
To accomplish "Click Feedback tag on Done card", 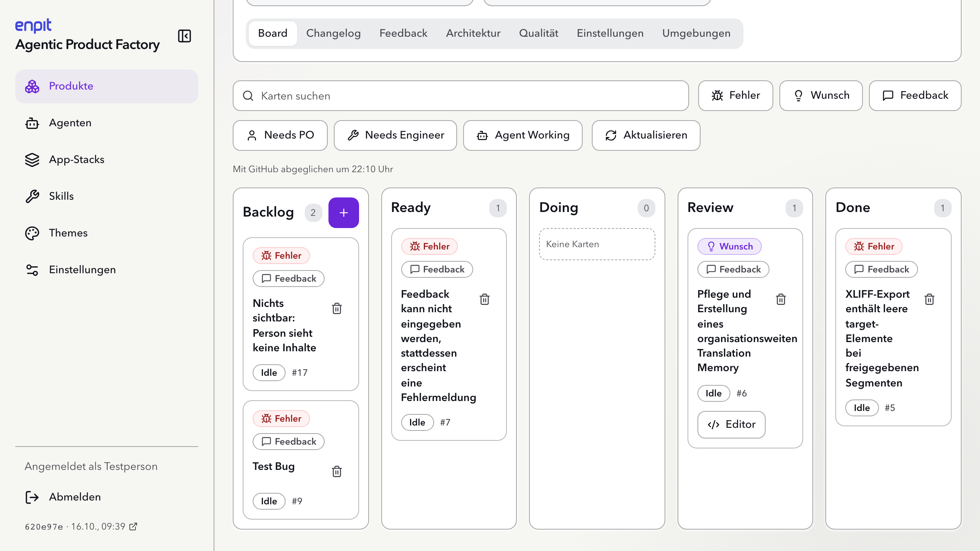I will point(882,269).
